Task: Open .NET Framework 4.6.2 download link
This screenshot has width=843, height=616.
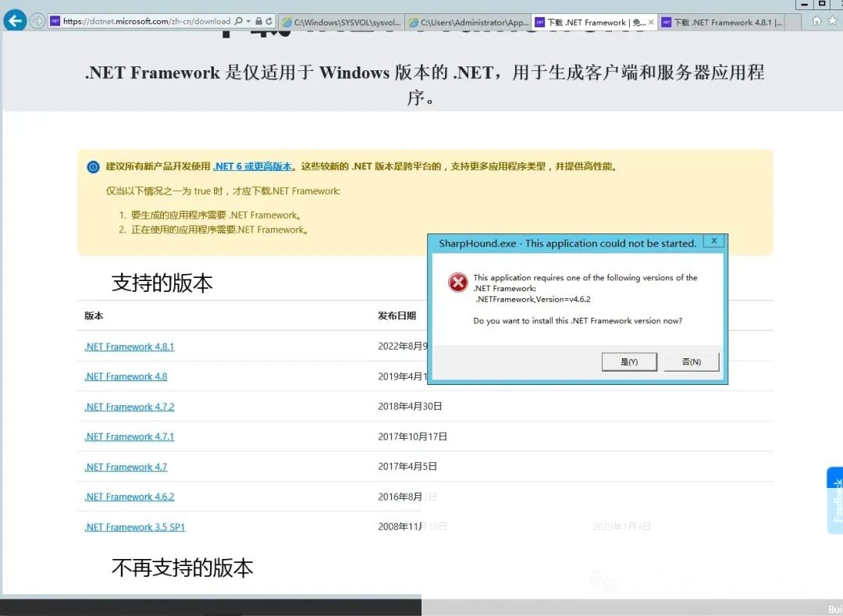Action: coord(129,497)
